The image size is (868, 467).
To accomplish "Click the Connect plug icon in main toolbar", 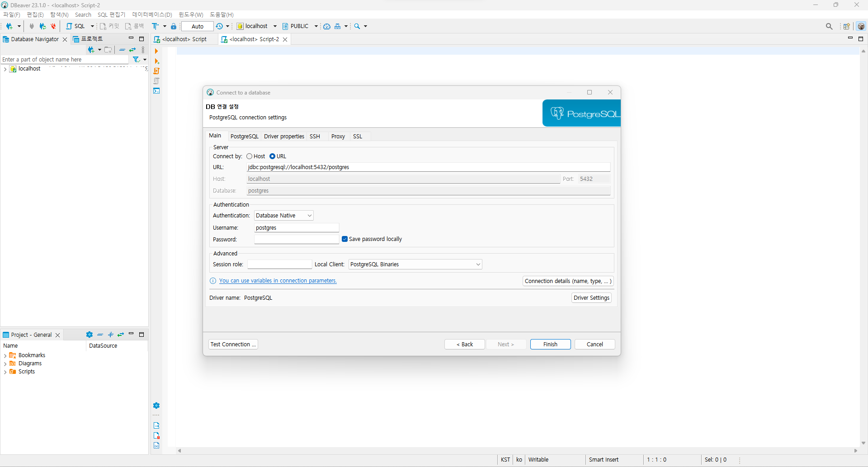I will click(x=32, y=26).
